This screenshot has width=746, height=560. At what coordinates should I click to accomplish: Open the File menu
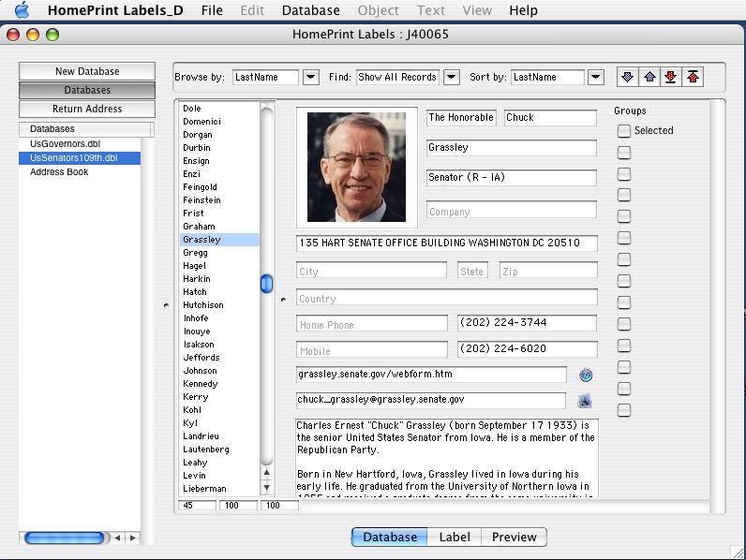click(212, 10)
